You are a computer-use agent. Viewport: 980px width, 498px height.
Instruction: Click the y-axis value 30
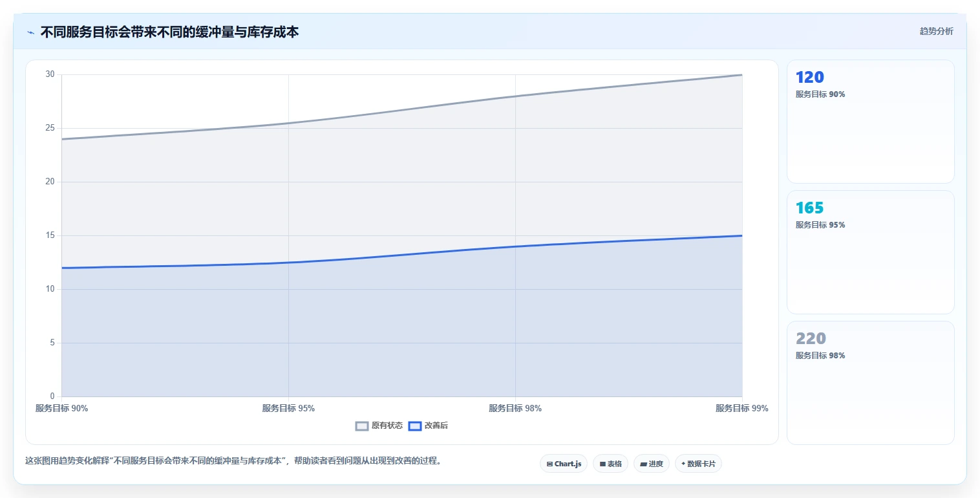coord(50,74)
